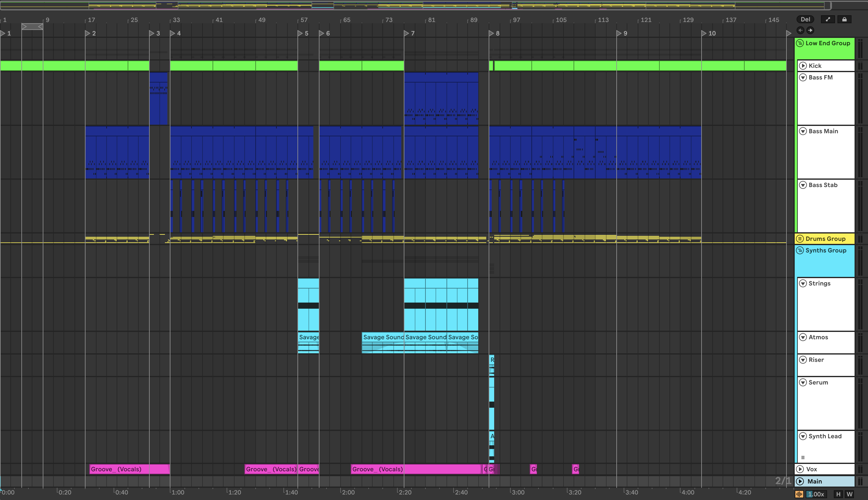Viewport: 868px width, 500px height.
Task: Toggle the H optimize height button
Action: [838, 494]
